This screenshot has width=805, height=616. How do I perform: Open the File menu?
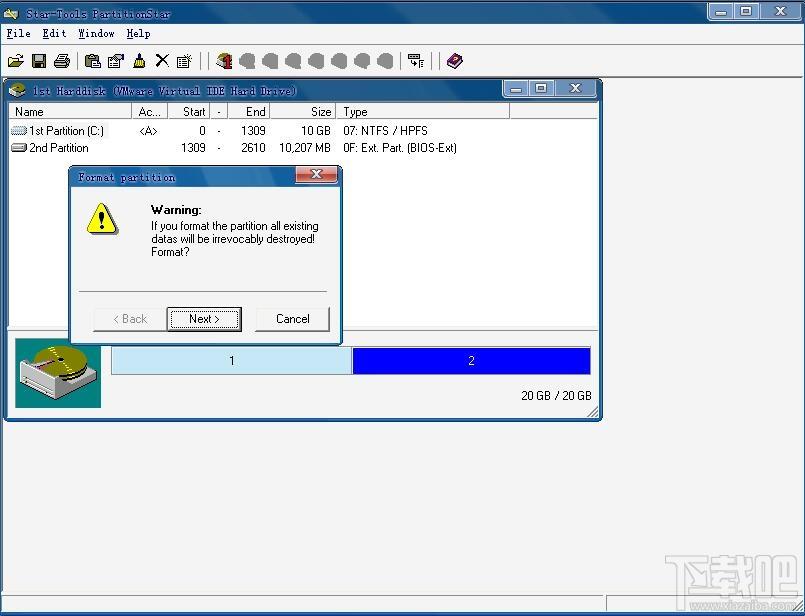pos(18,34)
